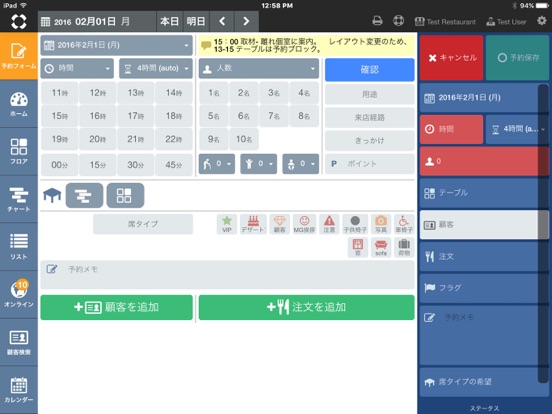
Task: Click the きっかけ field
Action: (x=370, y=140)
